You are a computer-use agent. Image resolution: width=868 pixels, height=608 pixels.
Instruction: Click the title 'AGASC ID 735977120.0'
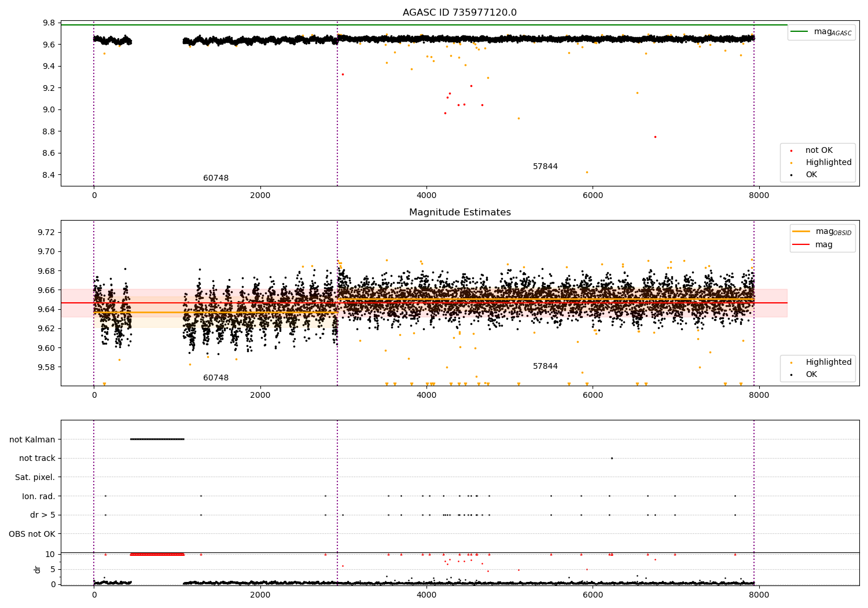[459, 13]
